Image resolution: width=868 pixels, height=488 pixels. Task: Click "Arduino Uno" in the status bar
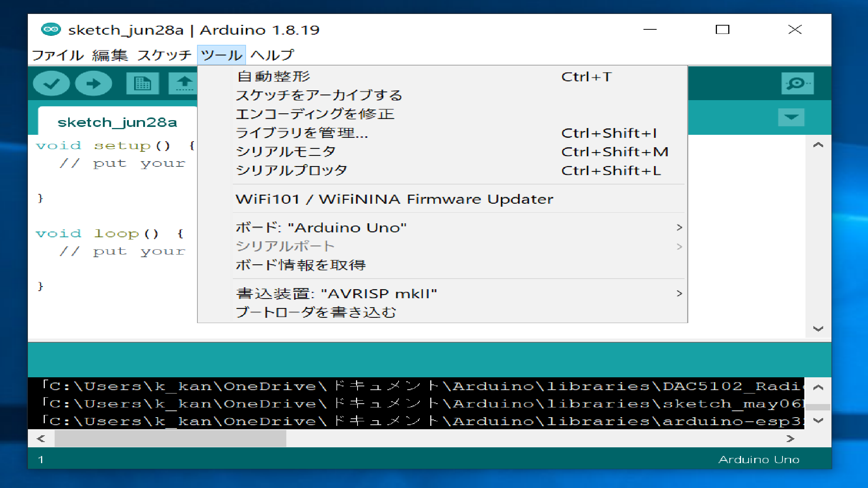tap(759, 459)
